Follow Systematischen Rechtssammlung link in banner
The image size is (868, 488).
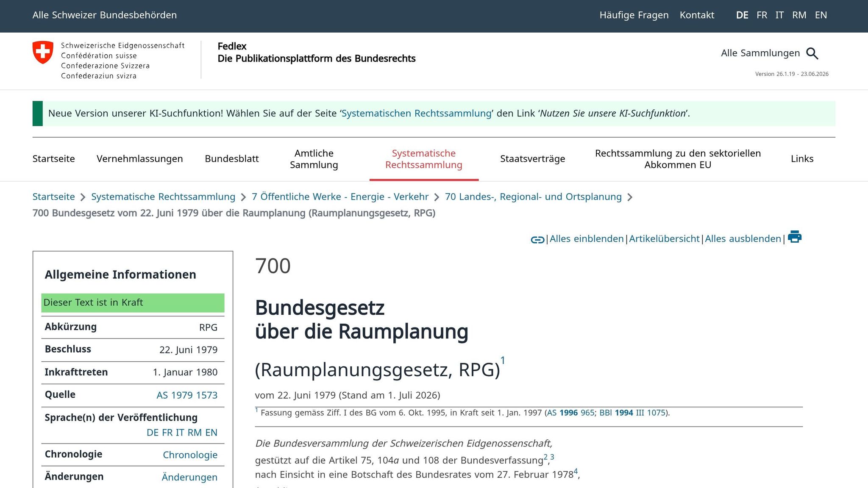(x=416, y=114)
